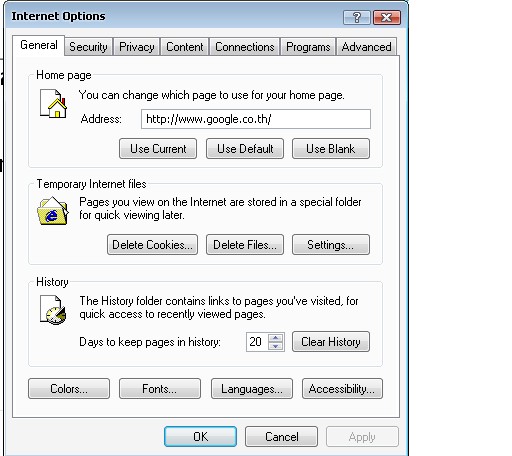The width and height of the screenshot is (512, 456).
Task: Click the home page Address field
Action: click(256, 119)
